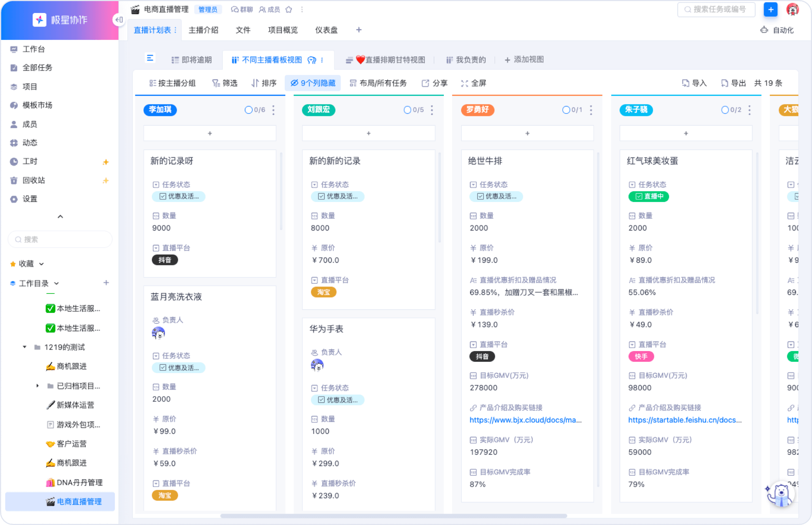The height and width of the screenshot is (525, 812).
Task: Open the 排序 sort dropdown
Action: coord(264,84)
